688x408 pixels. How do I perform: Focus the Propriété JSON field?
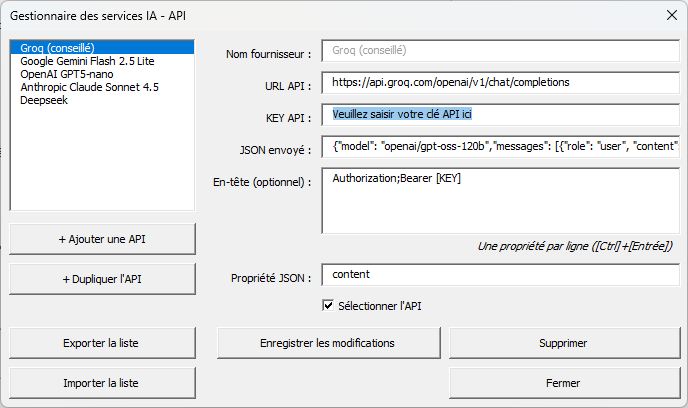click(x=503, y=274)
